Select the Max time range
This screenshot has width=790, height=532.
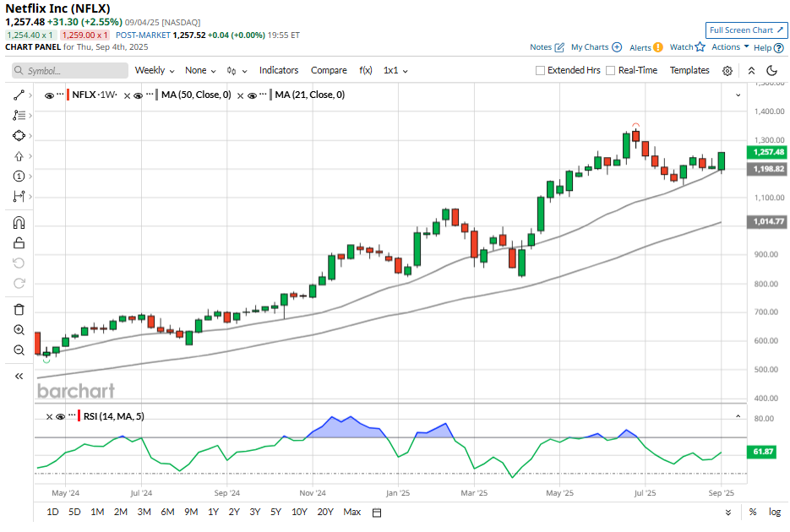coord(352,512)
